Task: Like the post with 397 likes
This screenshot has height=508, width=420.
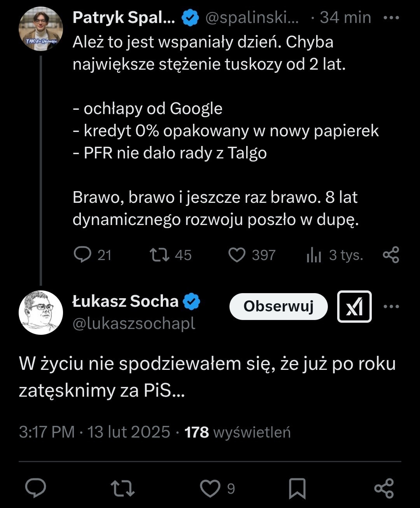Action: click(237, 255)
